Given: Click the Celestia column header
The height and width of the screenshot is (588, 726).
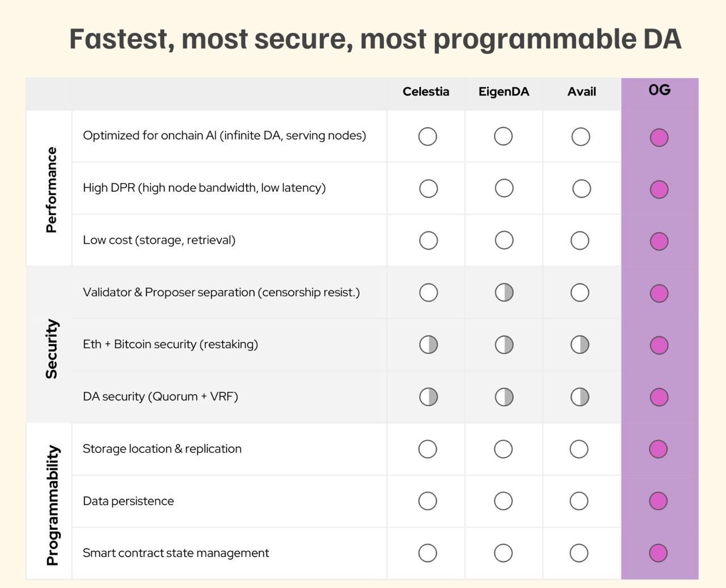Looking at the screenshot, I should 426,91.
